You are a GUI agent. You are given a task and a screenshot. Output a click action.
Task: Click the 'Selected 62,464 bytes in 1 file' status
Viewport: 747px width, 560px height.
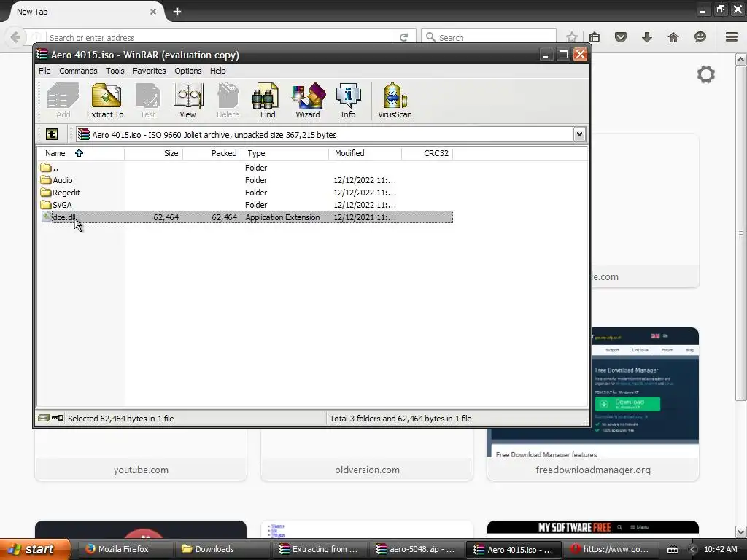120,419
